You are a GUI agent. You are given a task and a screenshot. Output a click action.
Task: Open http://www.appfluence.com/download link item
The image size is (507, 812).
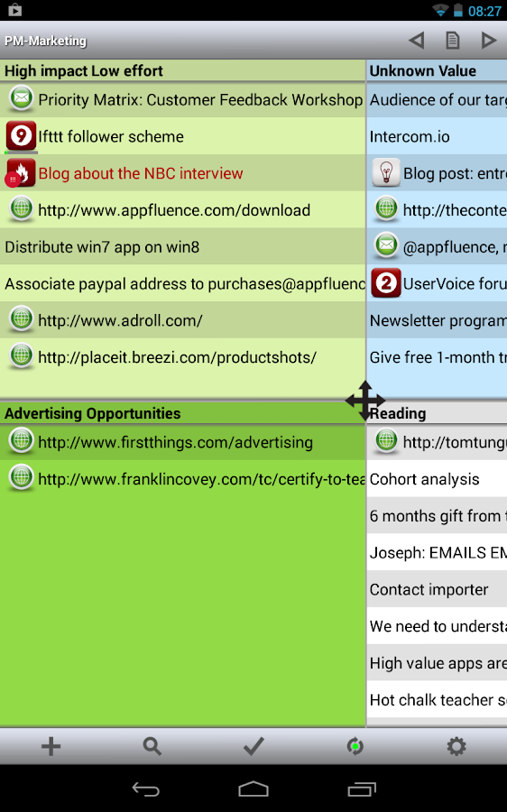(x=183, y=209)
